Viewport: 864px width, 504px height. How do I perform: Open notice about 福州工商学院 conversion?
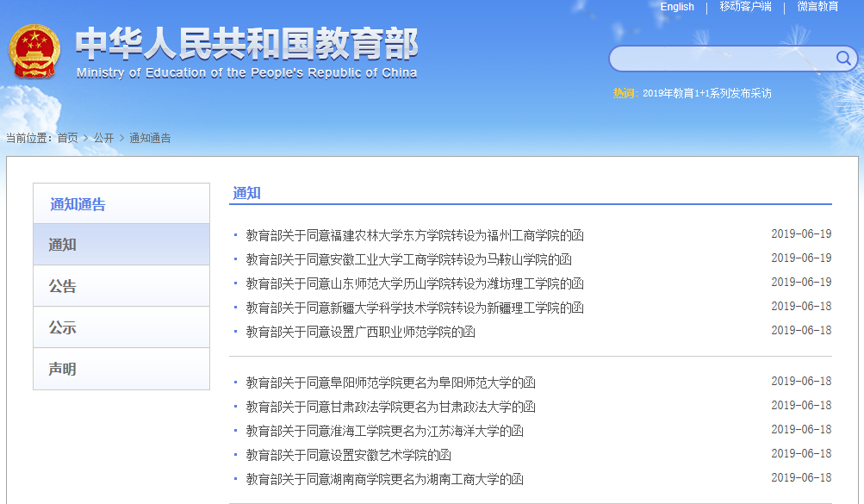tap(414, 235)
